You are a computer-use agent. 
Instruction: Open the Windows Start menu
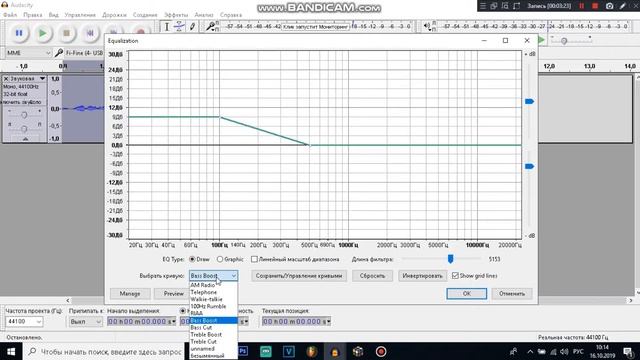[x=11, y=351]
